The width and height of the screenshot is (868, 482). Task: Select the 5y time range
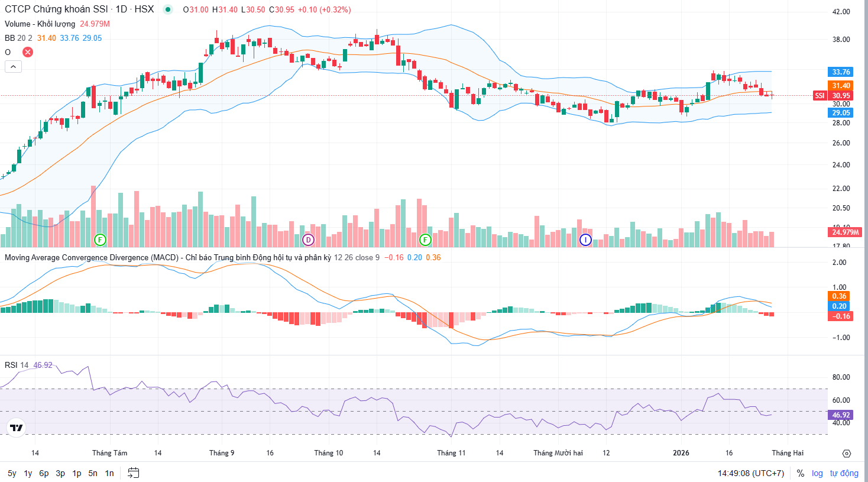click(x=12, y=473)
